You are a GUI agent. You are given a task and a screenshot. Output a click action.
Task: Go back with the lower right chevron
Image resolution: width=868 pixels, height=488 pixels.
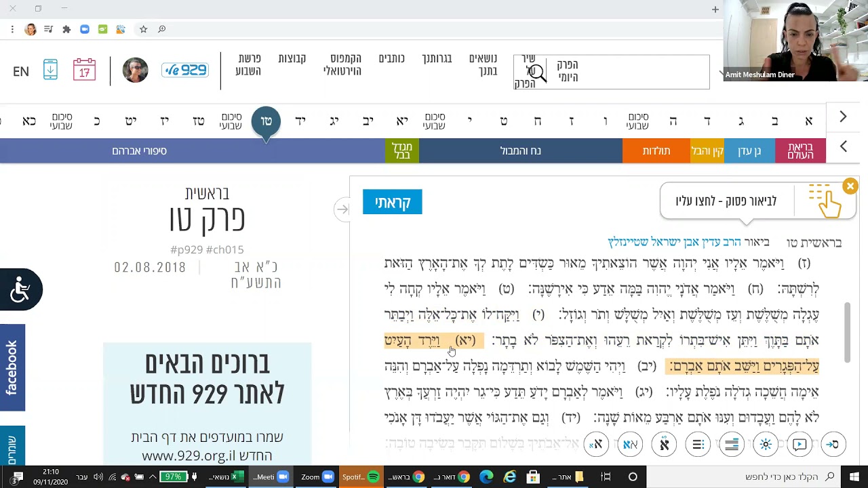tap(843, 146)
